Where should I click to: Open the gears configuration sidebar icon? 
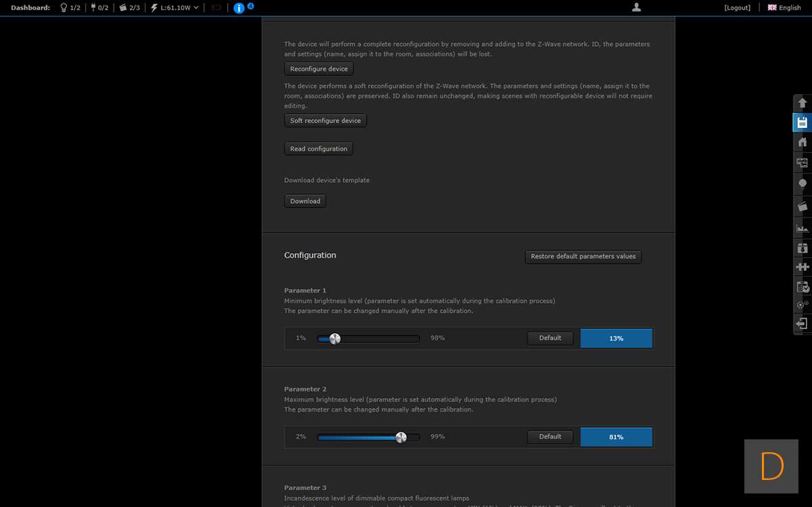pos(803,305)
